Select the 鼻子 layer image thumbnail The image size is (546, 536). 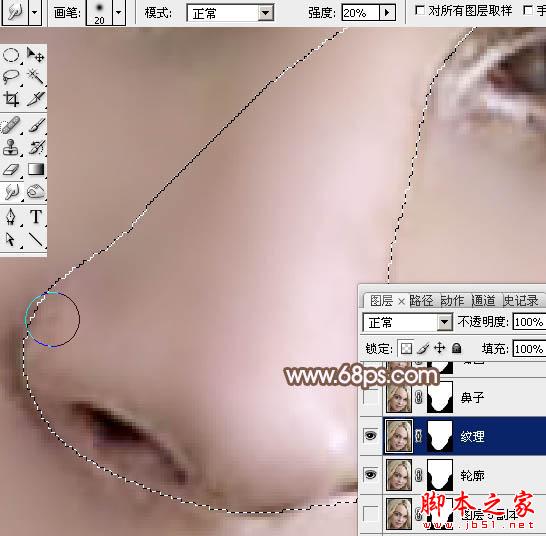click(399, 397)
